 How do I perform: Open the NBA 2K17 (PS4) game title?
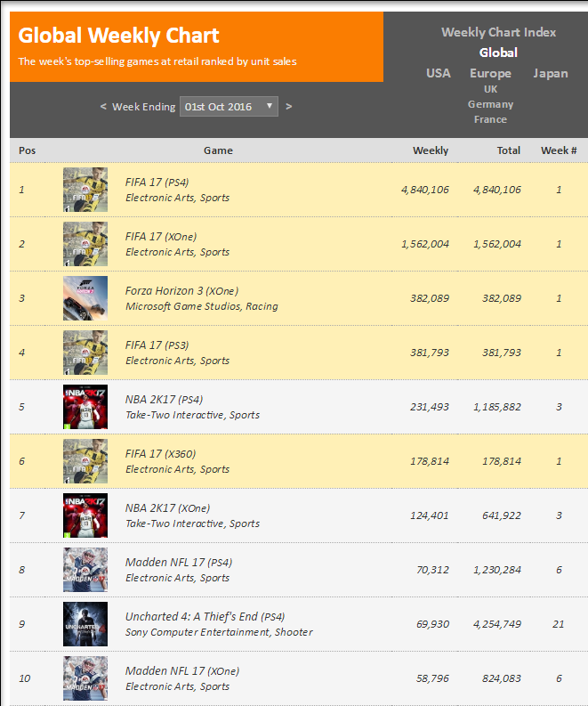coord(165,400)
